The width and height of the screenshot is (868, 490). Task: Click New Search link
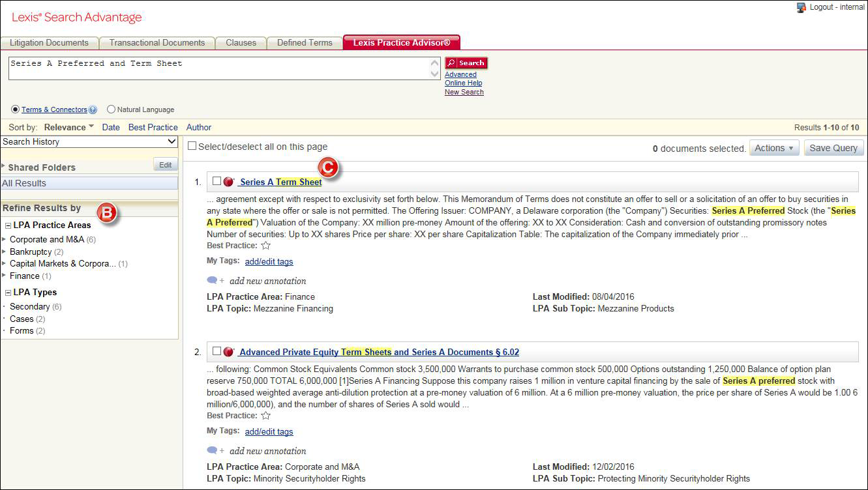pyautogui.click(x=464, y=92)
